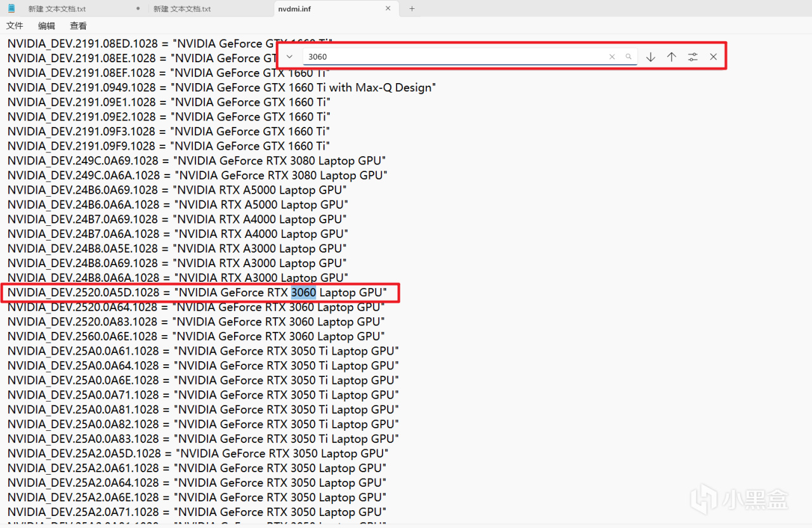Viewport: 812px width, 528px height.
Task: Click the line NVIDIA_DEV.2191.09F3.1028
Action: pos(169,131)
